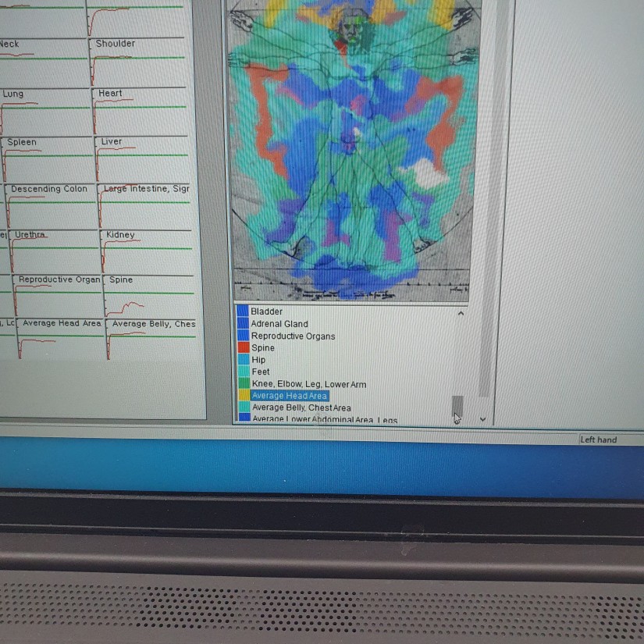Screen dimensions: 644x644
Task: Click Left hand status bar label
Action: [x=599, y=439]
